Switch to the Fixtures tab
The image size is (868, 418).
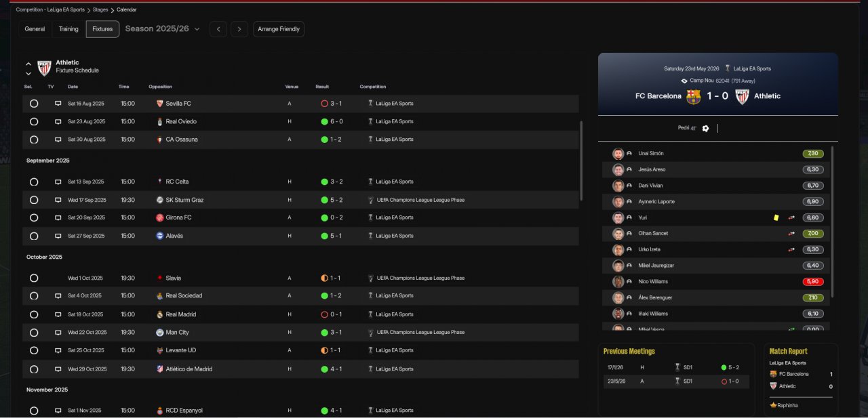click(102, 29)
